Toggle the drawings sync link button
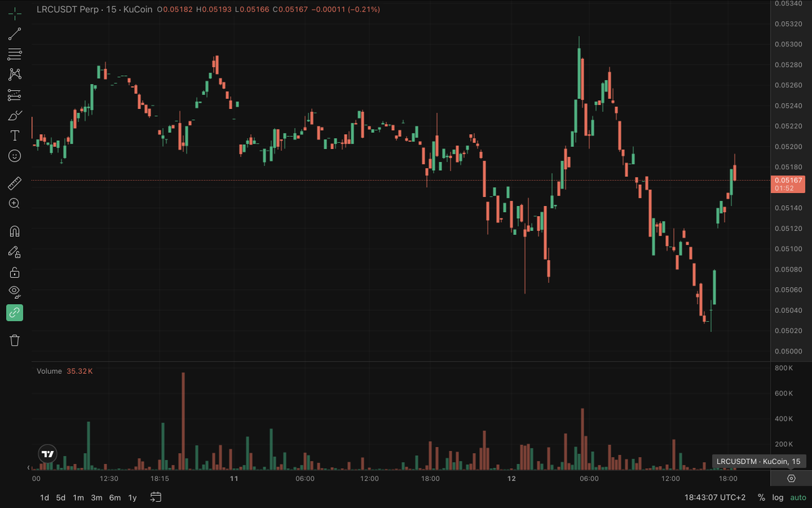The height and width of the screenshot is (508, 812). click(14, 312)
